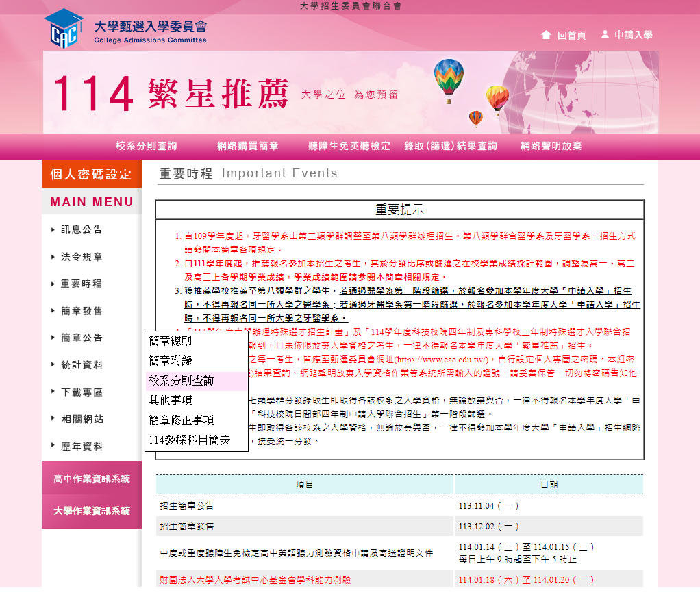
Task: Open 簡章發售 in main menu
Action: [82, 311]
